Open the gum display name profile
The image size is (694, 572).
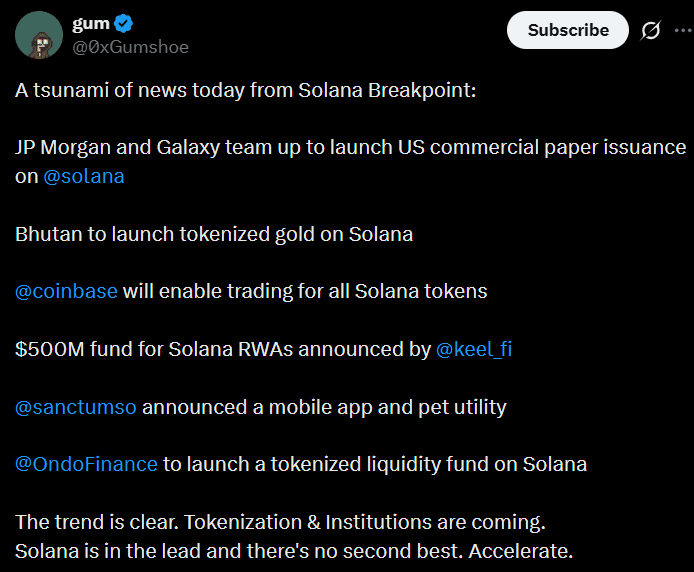coord(91,24)
